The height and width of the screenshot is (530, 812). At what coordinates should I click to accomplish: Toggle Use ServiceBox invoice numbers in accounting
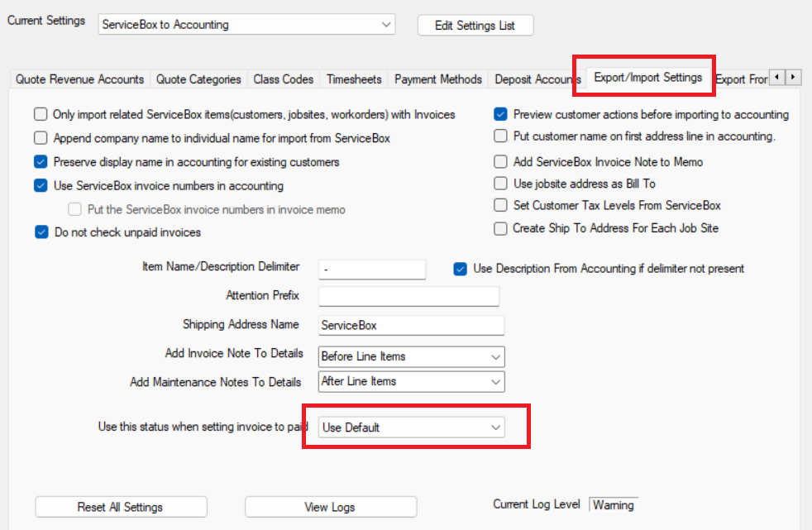pos(41,185)
